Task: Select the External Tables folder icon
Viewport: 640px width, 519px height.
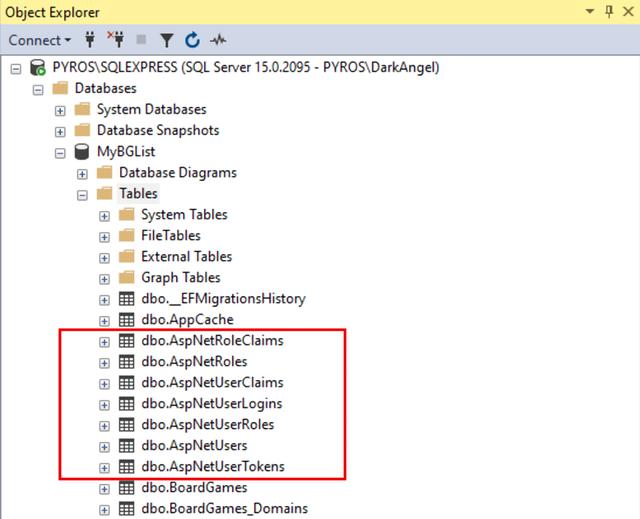Action: pos(127,256)
